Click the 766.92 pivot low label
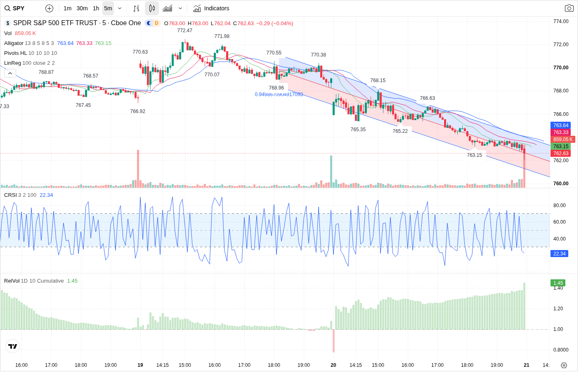This screenshot has height=392, width=586. [138, 111]
